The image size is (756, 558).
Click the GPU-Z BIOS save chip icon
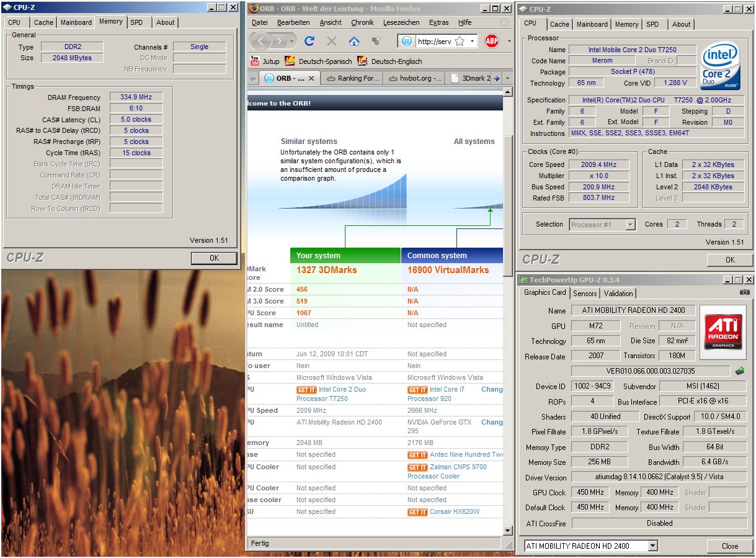point(740,371)
